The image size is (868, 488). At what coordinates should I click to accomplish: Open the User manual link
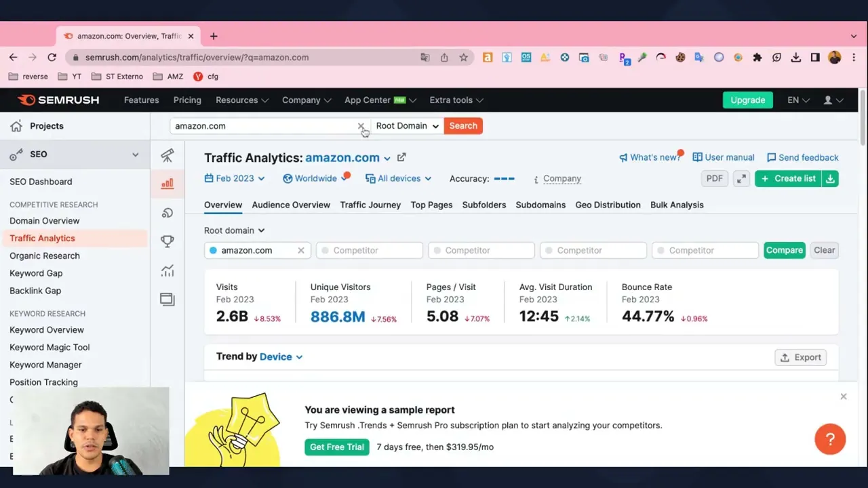tap(724, 157)
